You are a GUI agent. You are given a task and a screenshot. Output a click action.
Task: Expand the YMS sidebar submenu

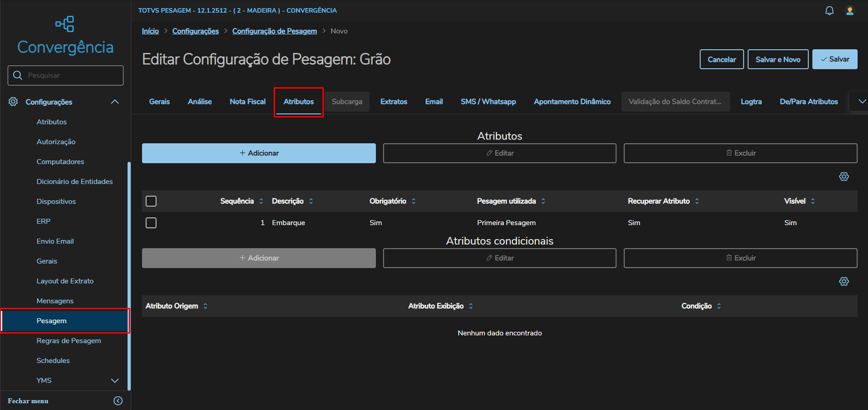tap(115, 381)
